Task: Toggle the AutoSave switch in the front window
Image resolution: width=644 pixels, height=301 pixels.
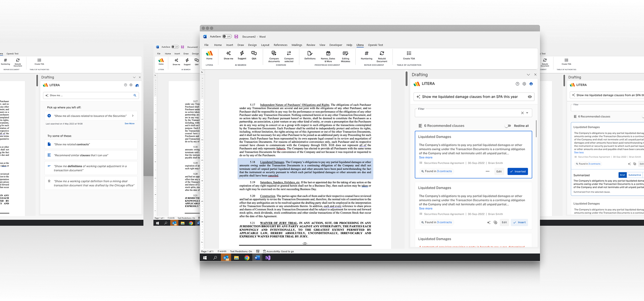Action: click(x=227, y=37)
